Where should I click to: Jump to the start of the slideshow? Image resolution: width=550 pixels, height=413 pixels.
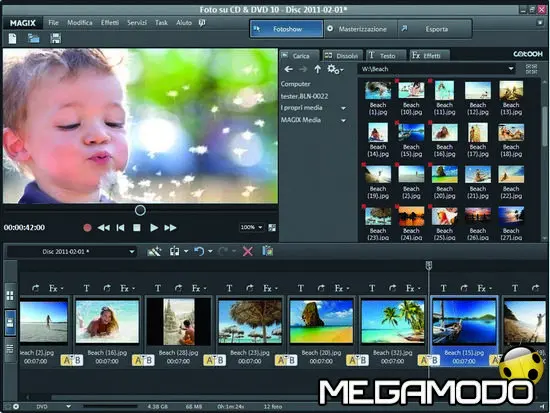(120, 228)
